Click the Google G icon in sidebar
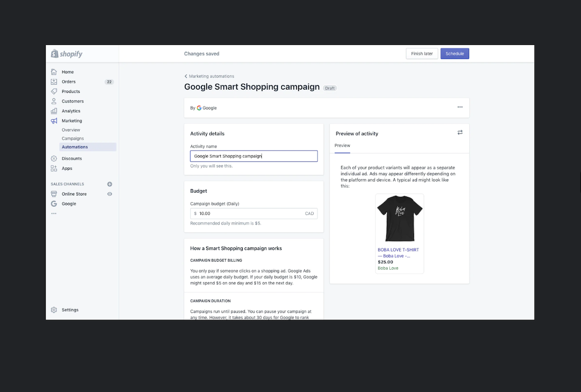Screen dimensions: 581x392 [54, 204]
